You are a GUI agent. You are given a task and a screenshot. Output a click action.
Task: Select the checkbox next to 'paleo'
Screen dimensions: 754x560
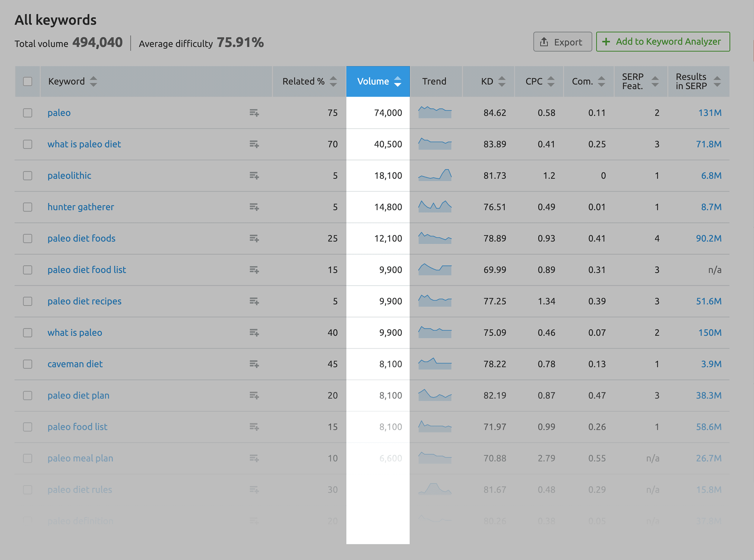click(28, 112)
